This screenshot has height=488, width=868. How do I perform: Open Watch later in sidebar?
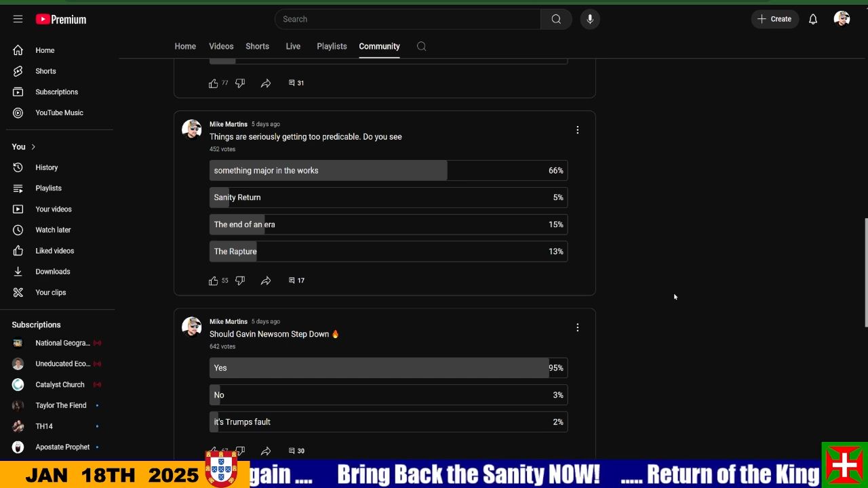tap(53, 230)
